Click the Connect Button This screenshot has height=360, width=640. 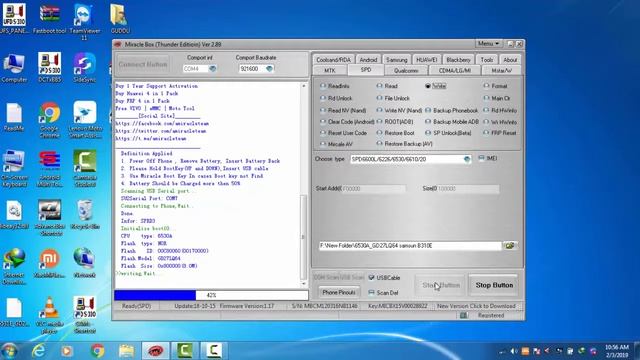click(143, 64)
